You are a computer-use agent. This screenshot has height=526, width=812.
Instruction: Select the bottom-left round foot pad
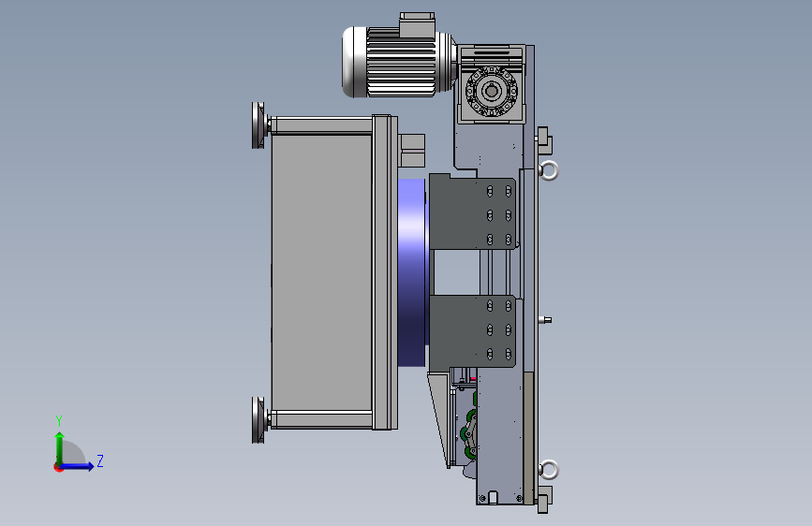(259, 420)
